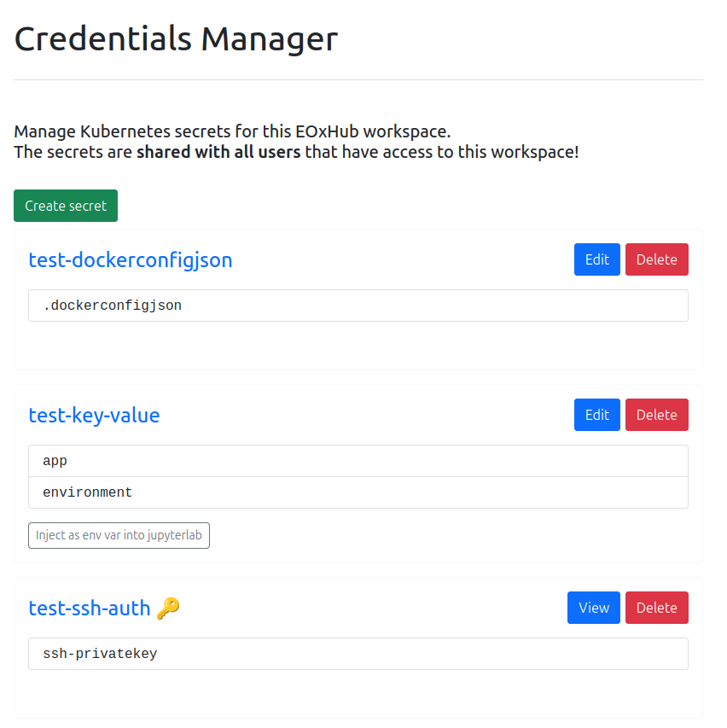Select the environment key entry
The image size is (727, 728).
pyautogui.click(x=358, y=492)
